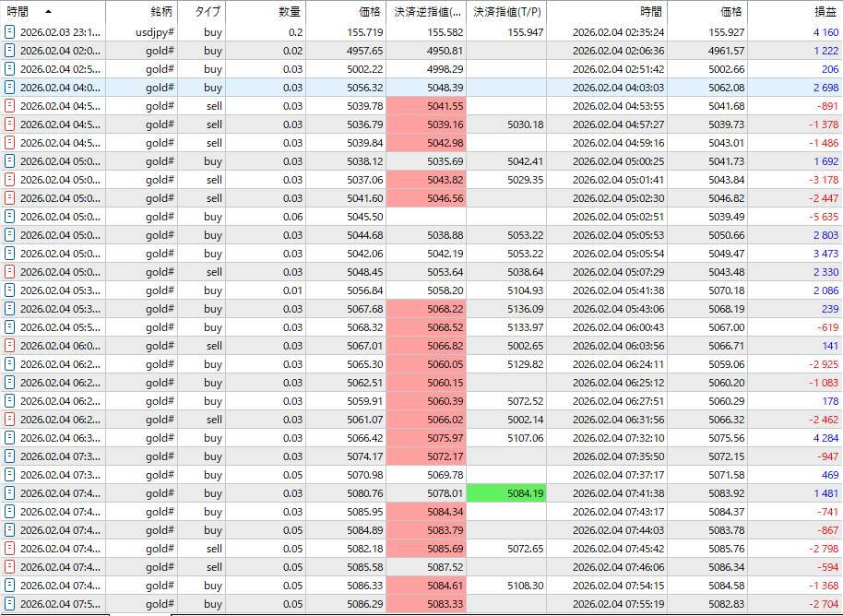Click the icon in the highlighted 5056.32 row
The image size is (843, 616).
tap(9, 88)
